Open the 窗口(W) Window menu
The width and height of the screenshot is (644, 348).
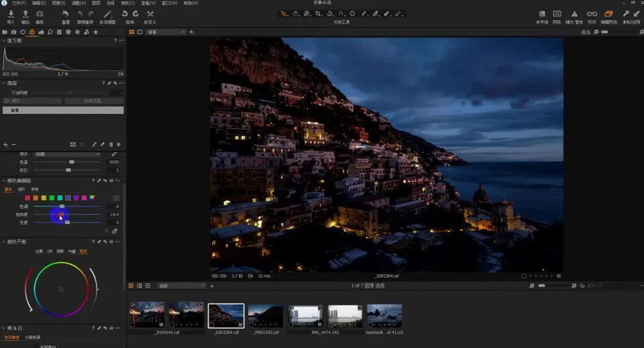(x=170, y=3)
